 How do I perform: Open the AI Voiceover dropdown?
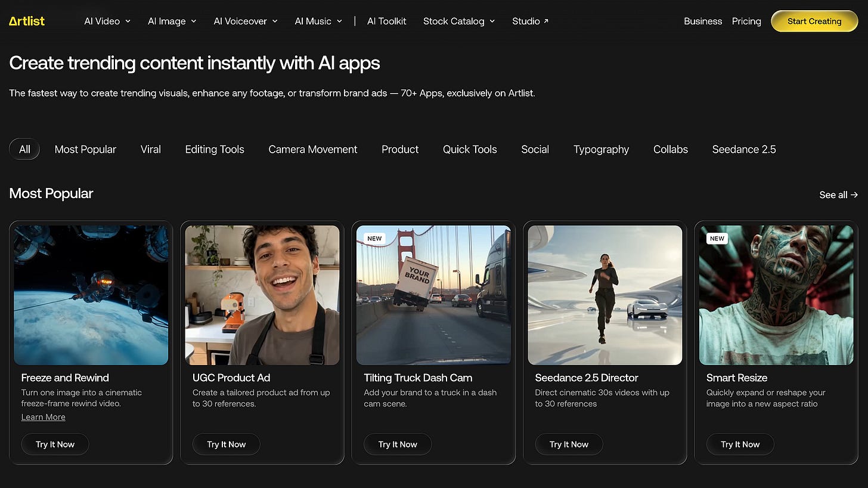pyautogui.click(x=246, y=21)
